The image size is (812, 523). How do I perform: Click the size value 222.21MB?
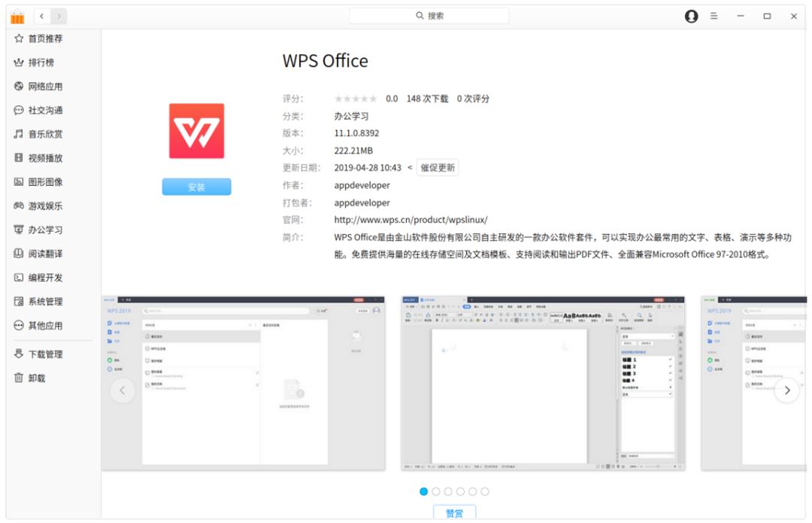tap(353, 151)
